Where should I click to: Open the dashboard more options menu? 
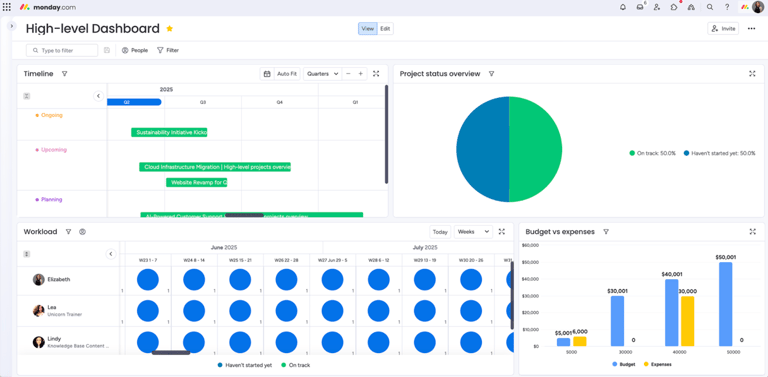tap(751, 28)
